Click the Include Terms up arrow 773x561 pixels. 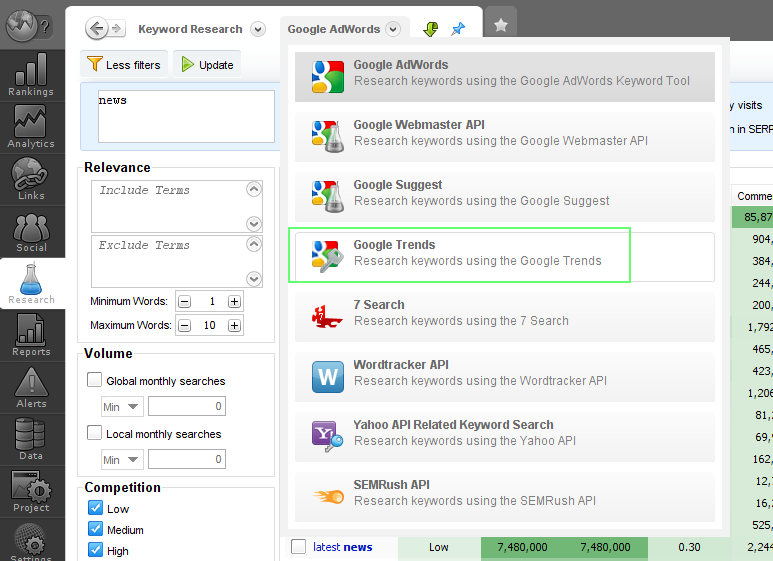point(254,189)
